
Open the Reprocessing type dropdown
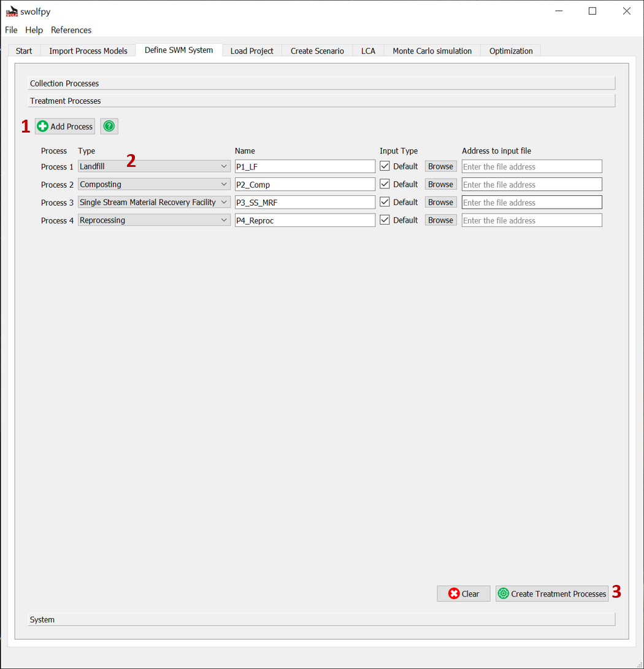tap(154, 220)
